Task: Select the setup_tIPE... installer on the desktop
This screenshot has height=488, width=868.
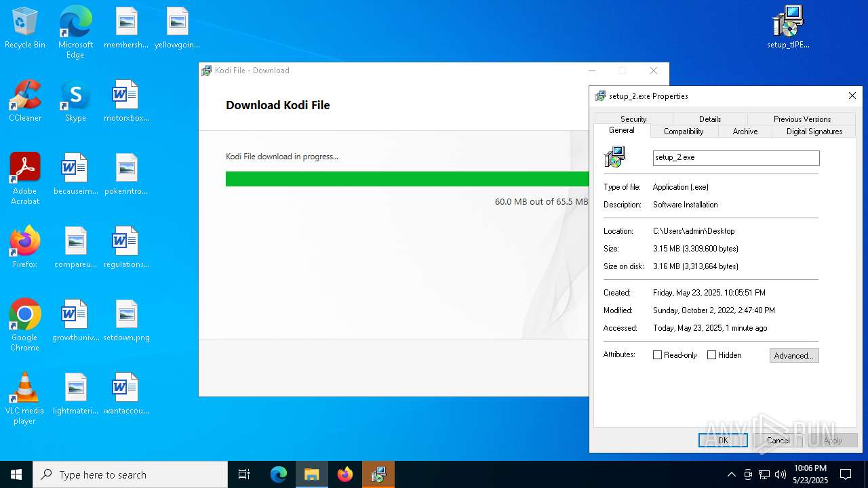Action: click(x=788, y=28)
